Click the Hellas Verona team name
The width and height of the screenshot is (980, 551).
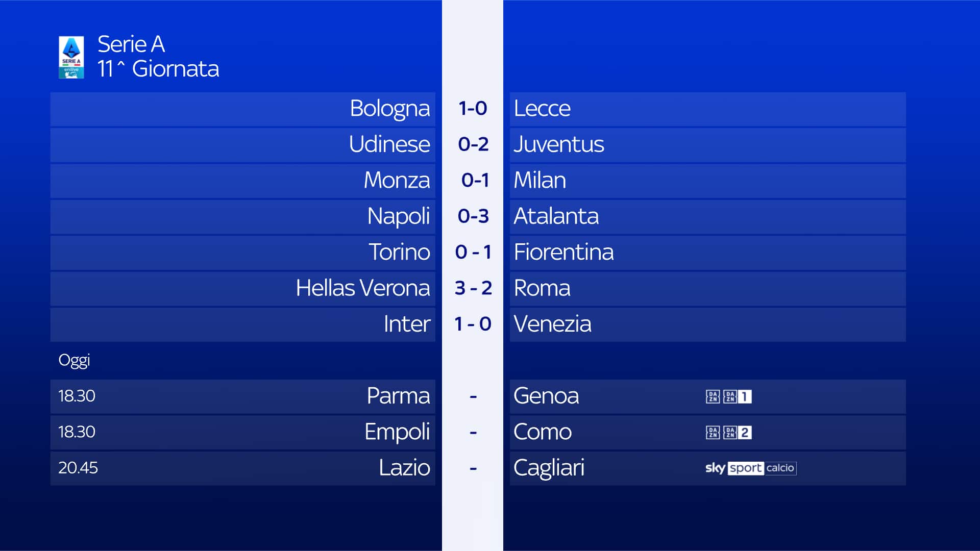tap(362, 288)
